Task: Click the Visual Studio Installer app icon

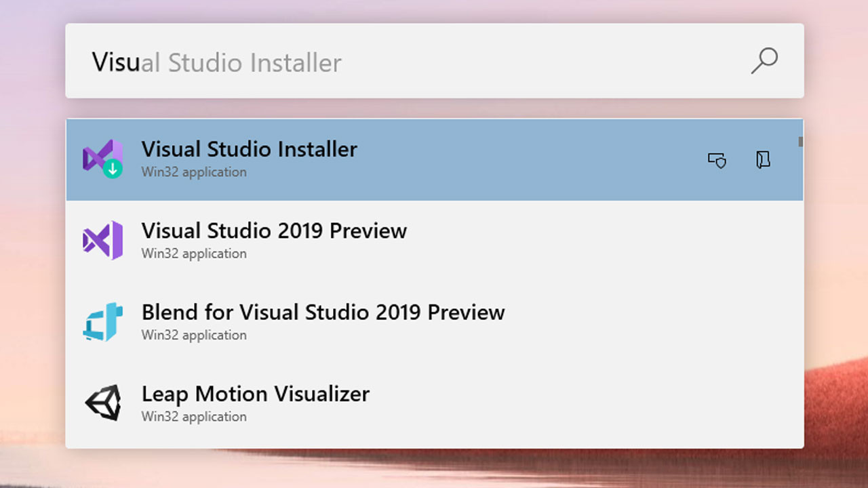Action: pyautogui.click(x=102, y=159)
